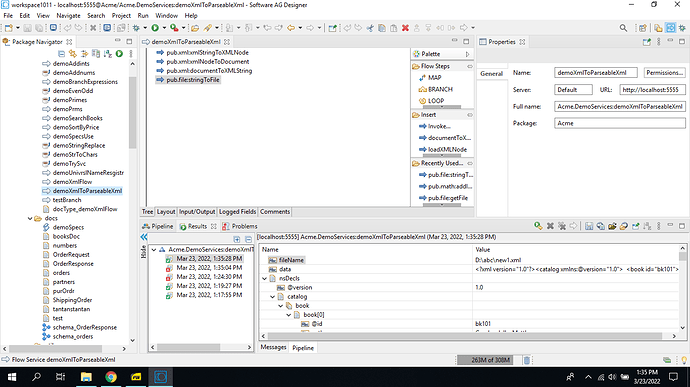The width and height of the screenshot is (690, 387).
Task: Switch to the Input/Output tab
Action: (197, 212)
